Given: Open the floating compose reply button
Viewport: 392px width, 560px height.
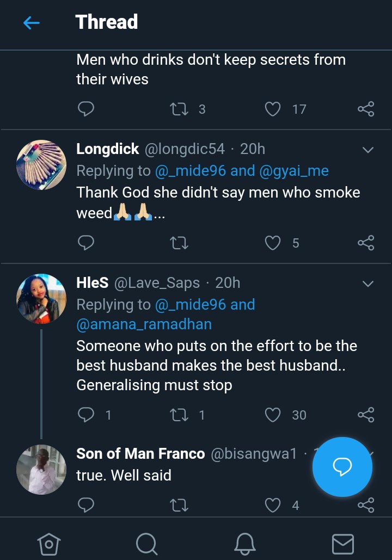Looking at the screenshot, I should tap(342, 467).
